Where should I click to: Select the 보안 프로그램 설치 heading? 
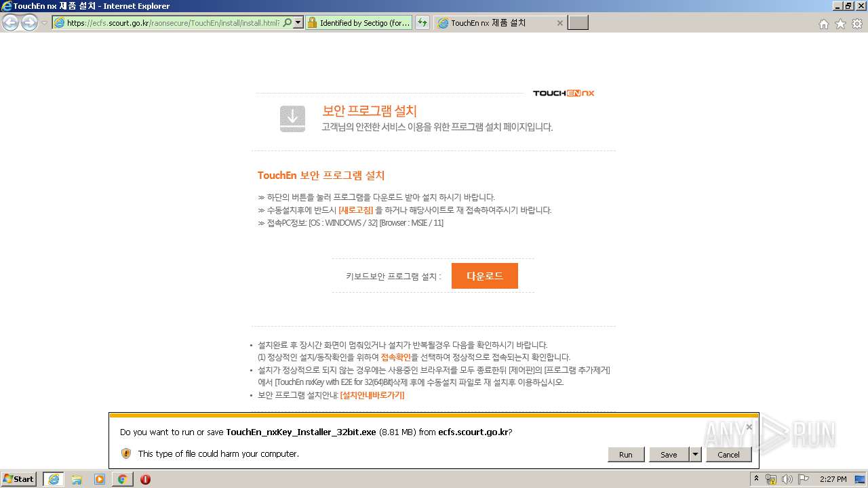coord(370,111)
